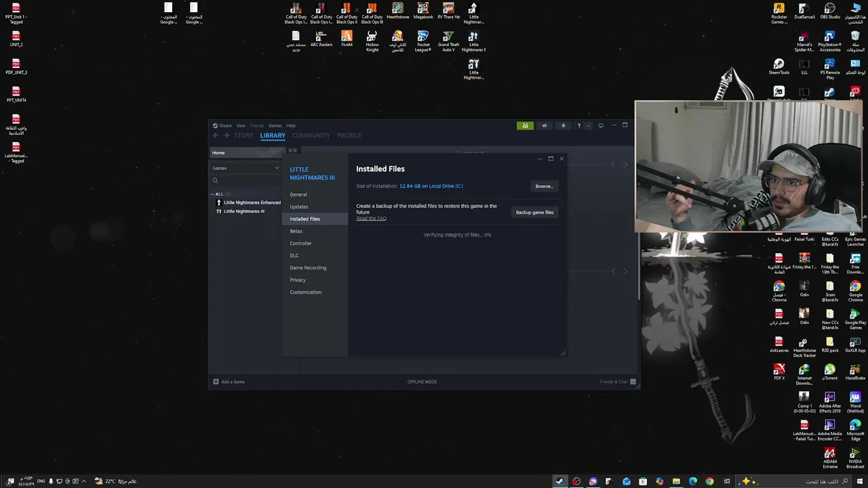The image size is (868, 488).
Task: Open the Help menu
Action: [x=291, y=125]
